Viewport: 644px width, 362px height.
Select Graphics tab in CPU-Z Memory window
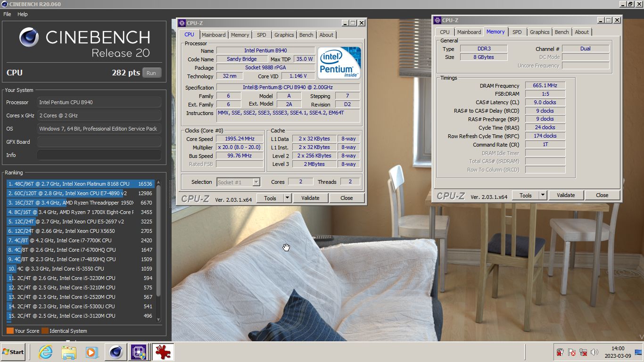click(x=540, y=32)
